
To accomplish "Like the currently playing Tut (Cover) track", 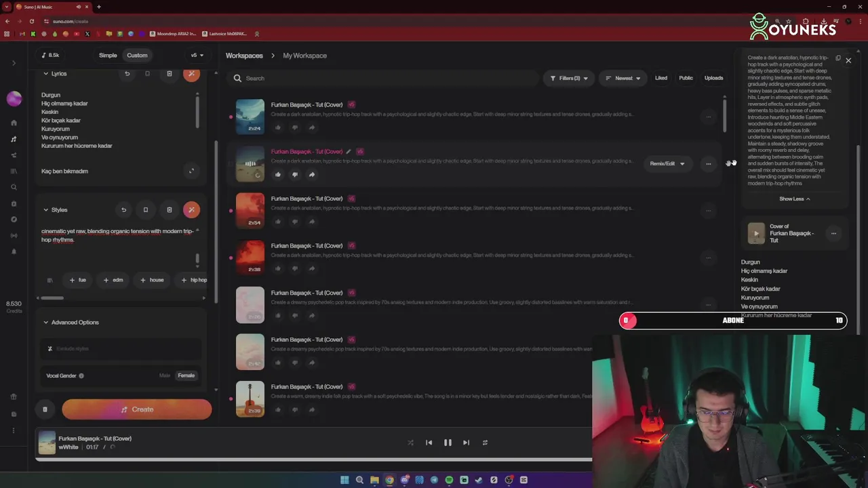I will tap(277, 174).
